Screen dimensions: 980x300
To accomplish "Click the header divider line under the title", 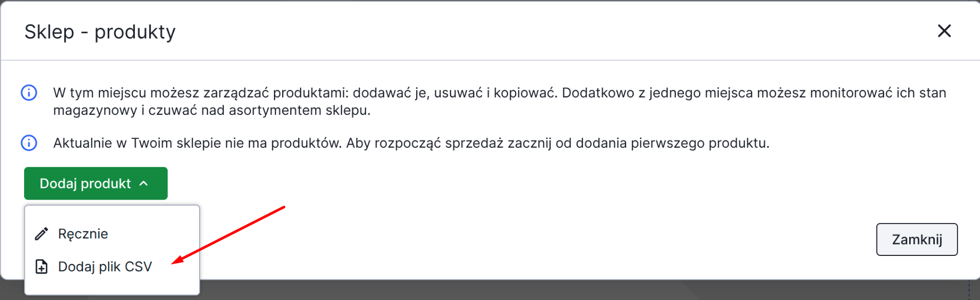I will tap(490, 60).
